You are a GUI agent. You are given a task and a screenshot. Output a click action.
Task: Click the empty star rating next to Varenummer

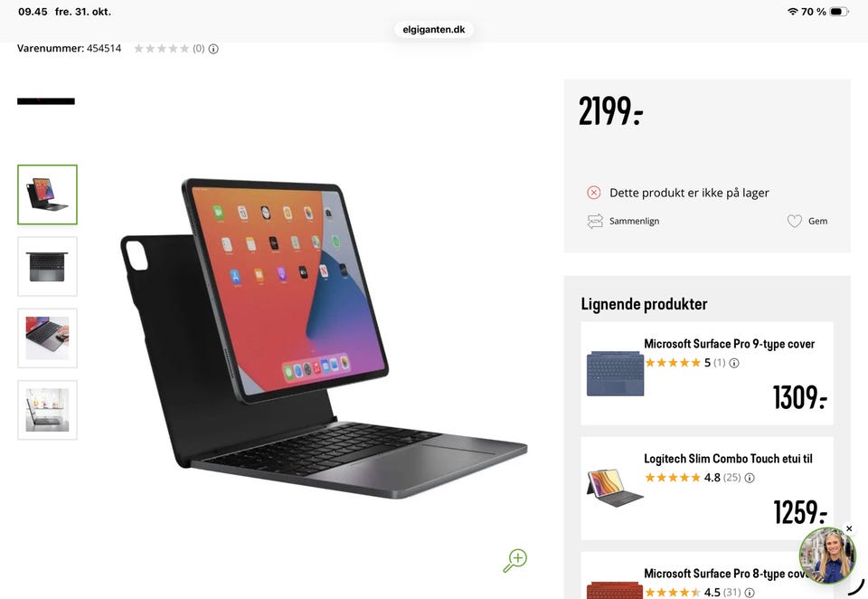[x=162, y=49]
